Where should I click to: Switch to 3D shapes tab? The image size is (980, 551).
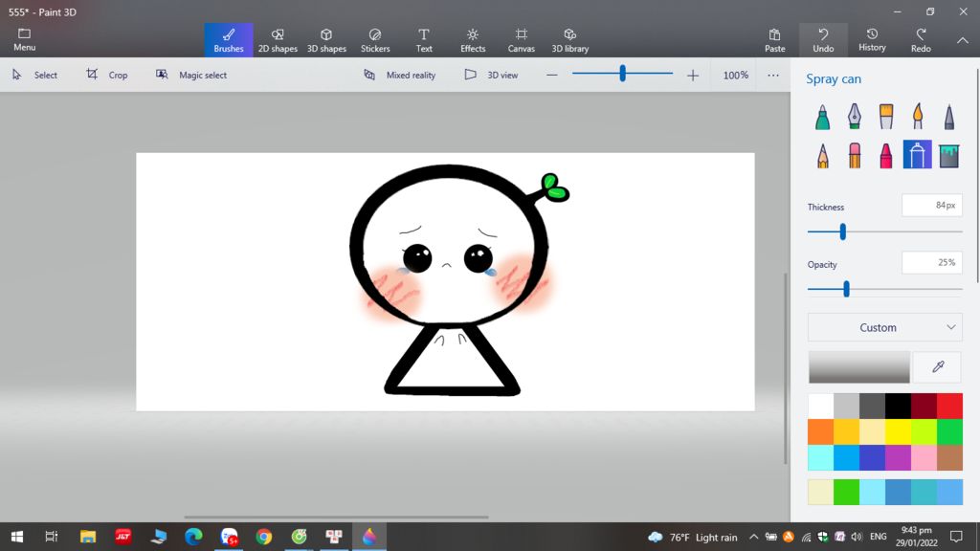point(326,40)
